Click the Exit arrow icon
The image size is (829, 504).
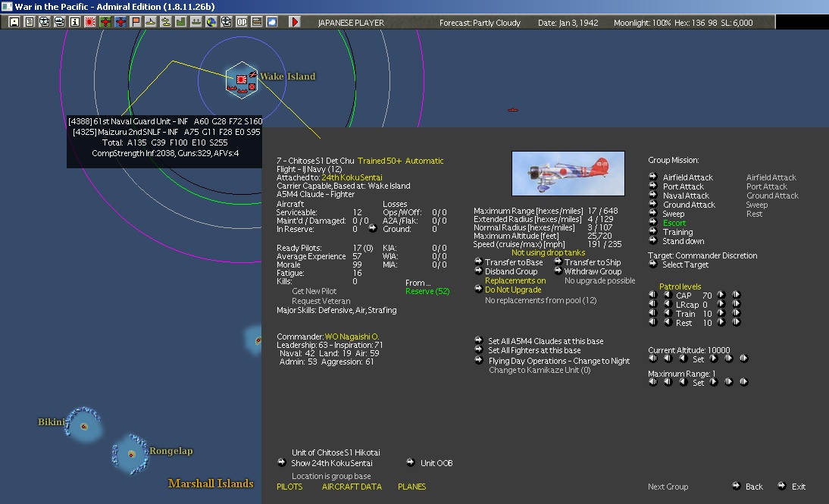click(x=782, y=486)
